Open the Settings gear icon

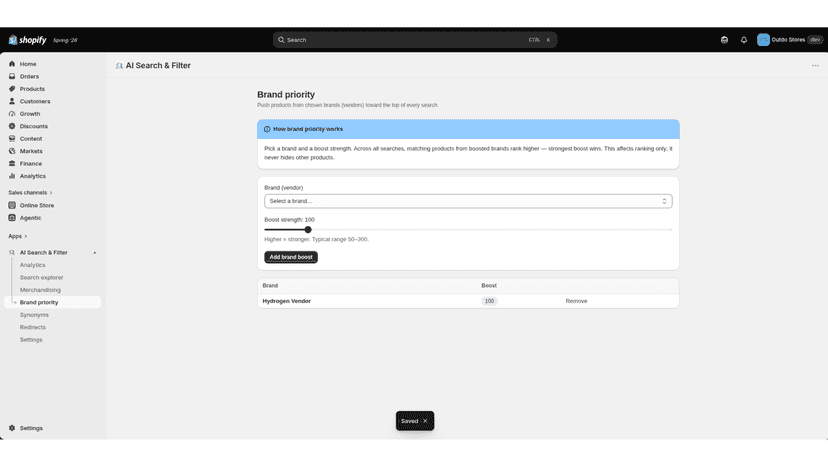(12, 428)
